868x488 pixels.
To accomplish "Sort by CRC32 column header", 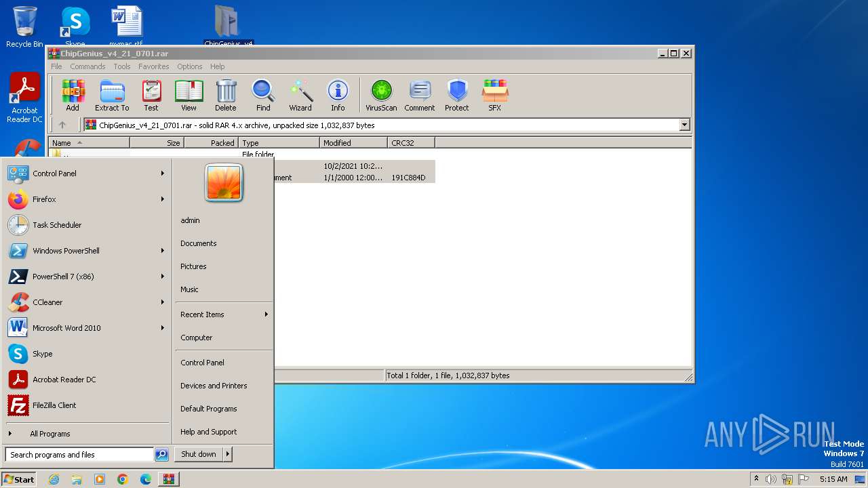I will tap(411, 143).
